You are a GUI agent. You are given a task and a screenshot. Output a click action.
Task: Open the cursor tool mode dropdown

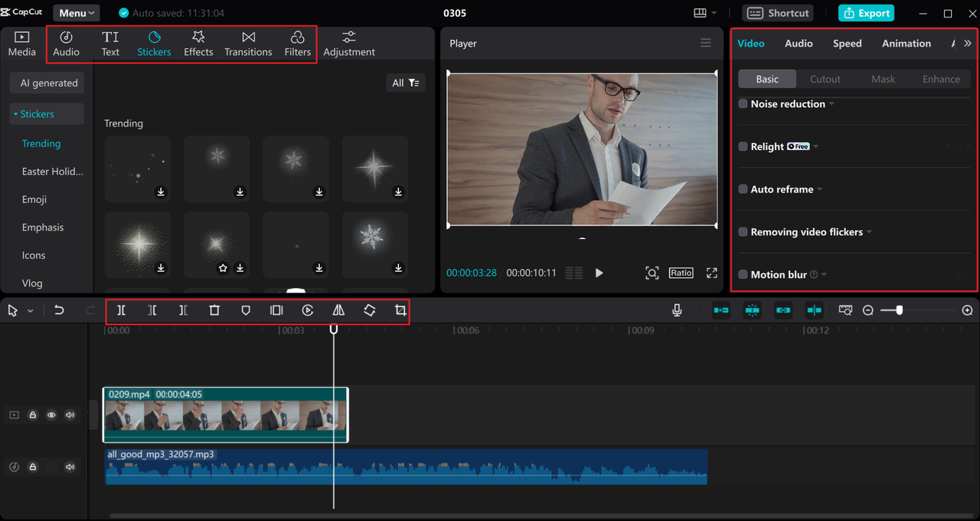[31, 311]
